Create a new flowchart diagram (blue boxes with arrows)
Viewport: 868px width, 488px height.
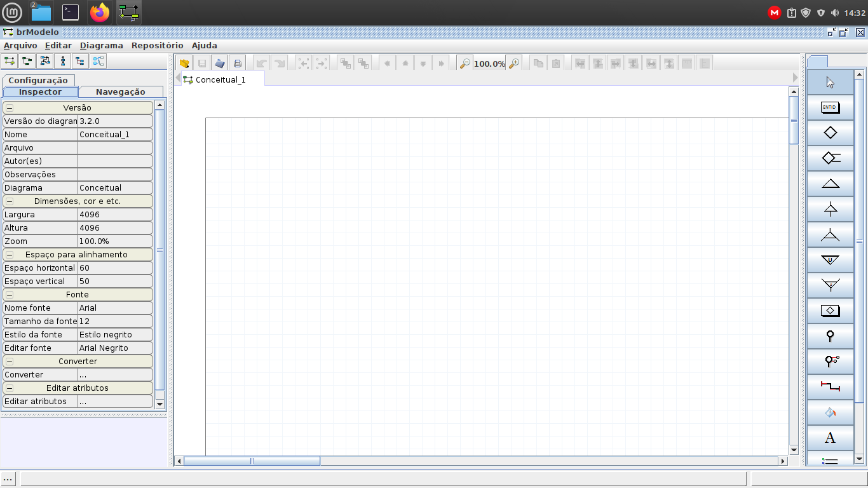[x=45, y=62]
